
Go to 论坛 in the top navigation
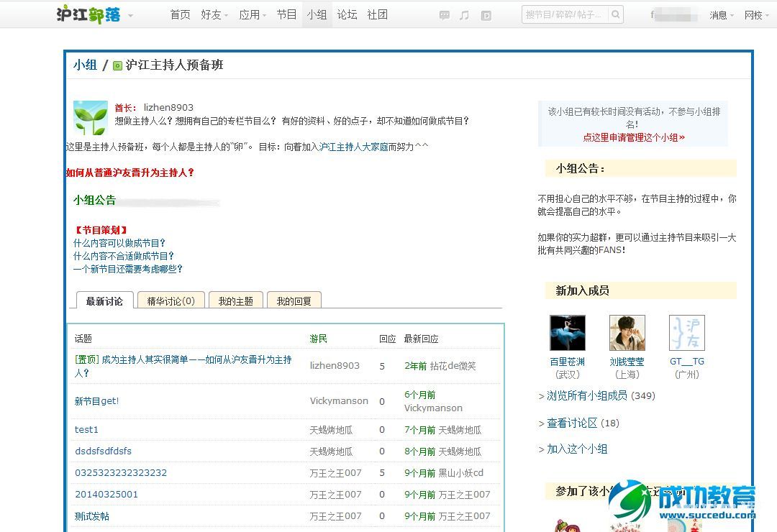347,14
